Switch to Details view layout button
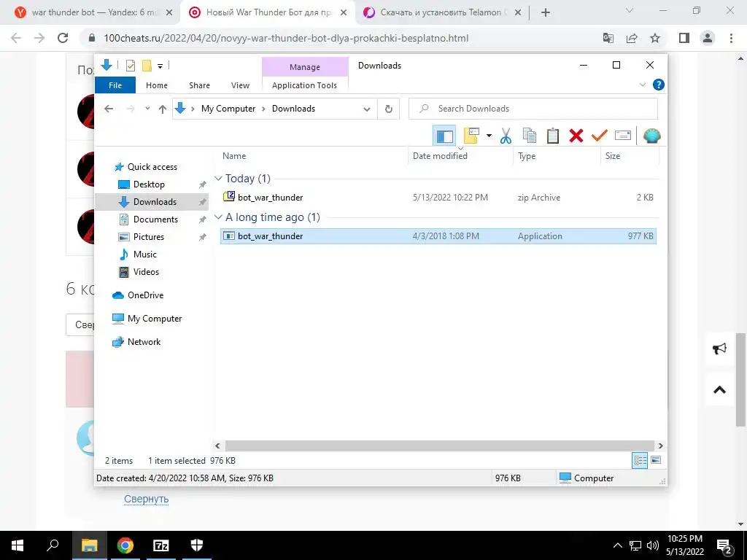 (x=640, y=460)
